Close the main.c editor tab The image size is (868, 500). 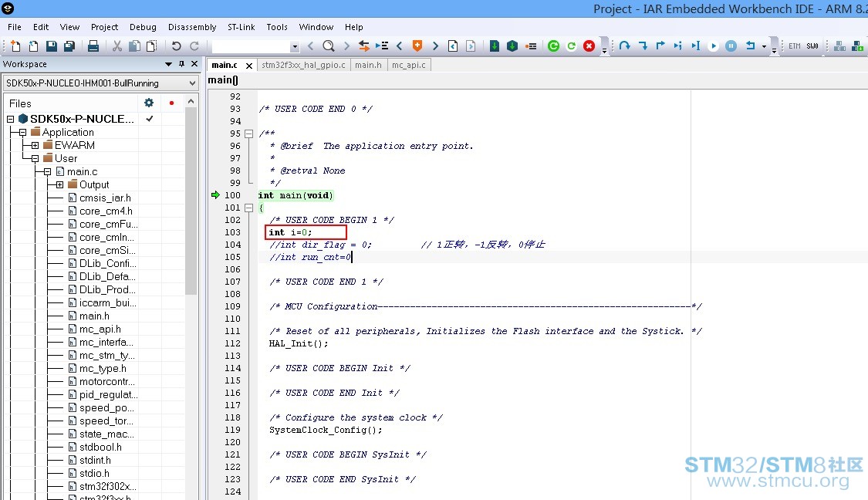click(x=249, y=66)
